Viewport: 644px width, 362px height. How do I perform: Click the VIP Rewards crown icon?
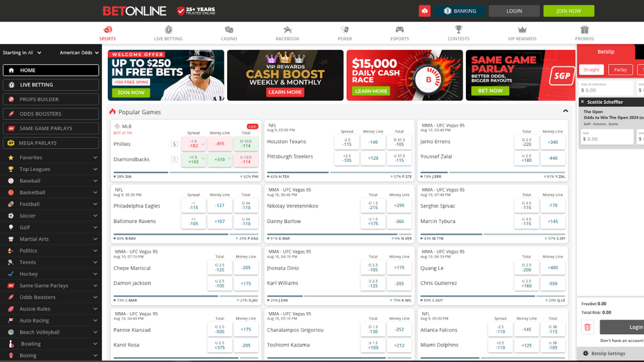click(522, 29)
